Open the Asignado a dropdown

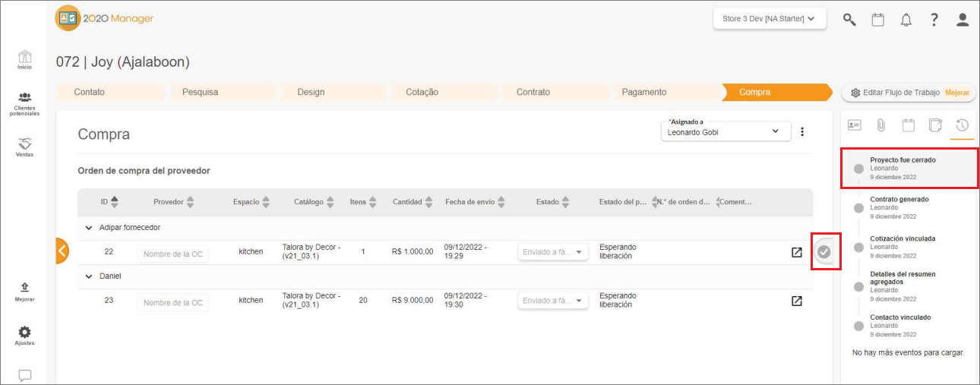[x=725, y=131]
